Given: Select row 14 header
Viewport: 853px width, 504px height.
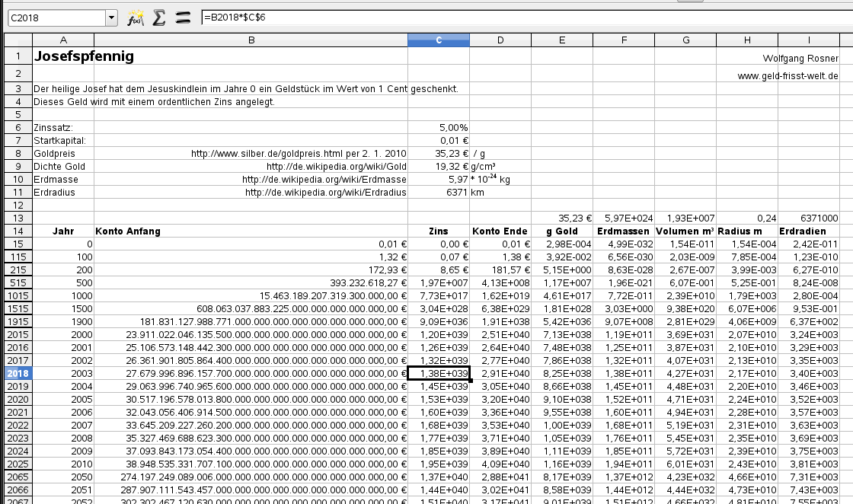Looking at the screenshot, I should (18, 231).
